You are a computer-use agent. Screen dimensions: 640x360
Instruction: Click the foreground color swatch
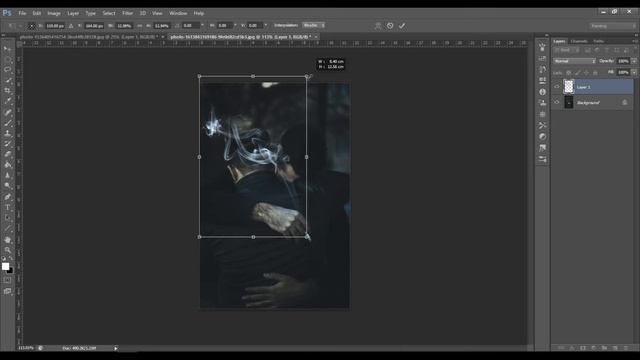coord(5,266)
